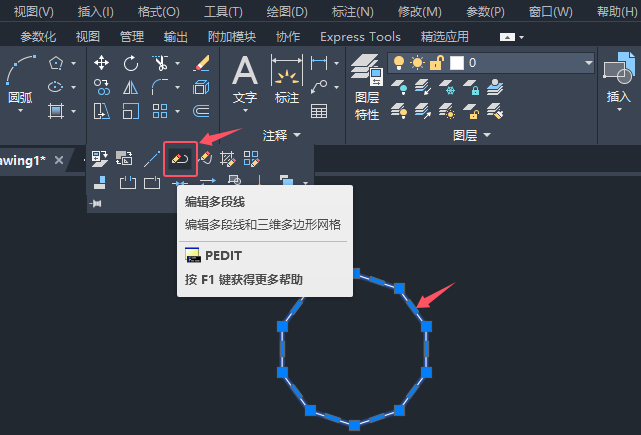Open the 修改(M) menu

coord(420,11)
